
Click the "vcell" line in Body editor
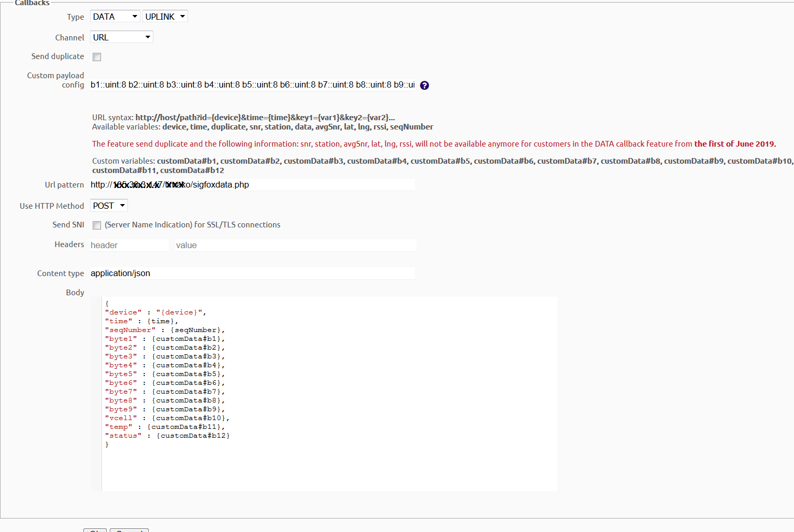point(166,418)
